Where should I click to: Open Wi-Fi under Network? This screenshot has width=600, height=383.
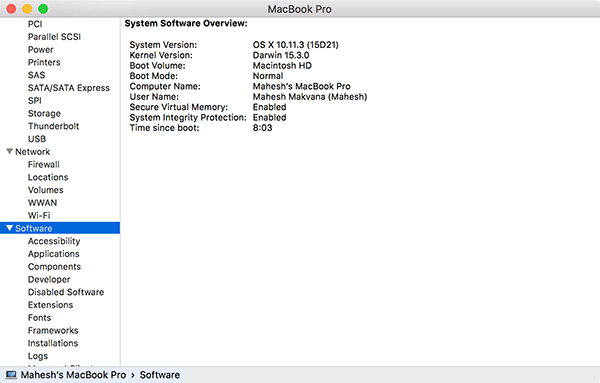click(x=39, y=215)
